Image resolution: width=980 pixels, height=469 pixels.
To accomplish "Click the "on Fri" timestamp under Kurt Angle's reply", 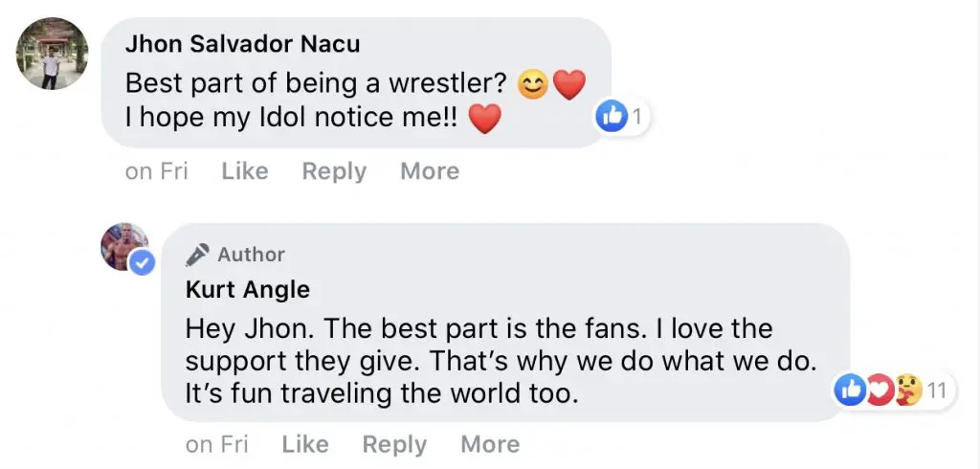I will [217, 445].
